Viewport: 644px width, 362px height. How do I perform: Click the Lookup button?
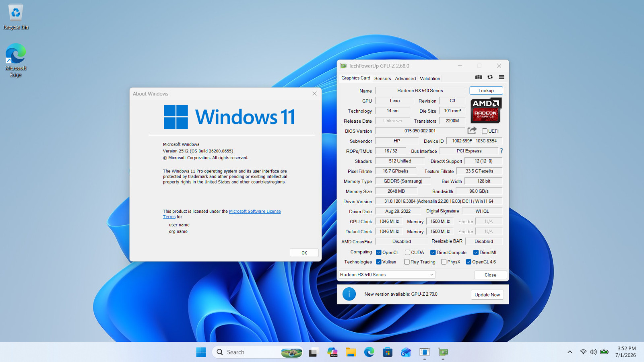pos(486,91)
